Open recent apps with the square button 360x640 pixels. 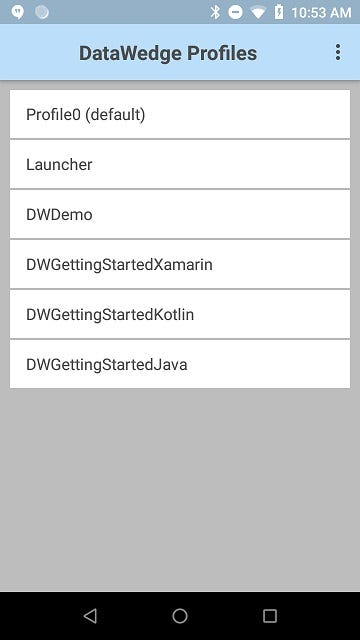click(270, 616)
